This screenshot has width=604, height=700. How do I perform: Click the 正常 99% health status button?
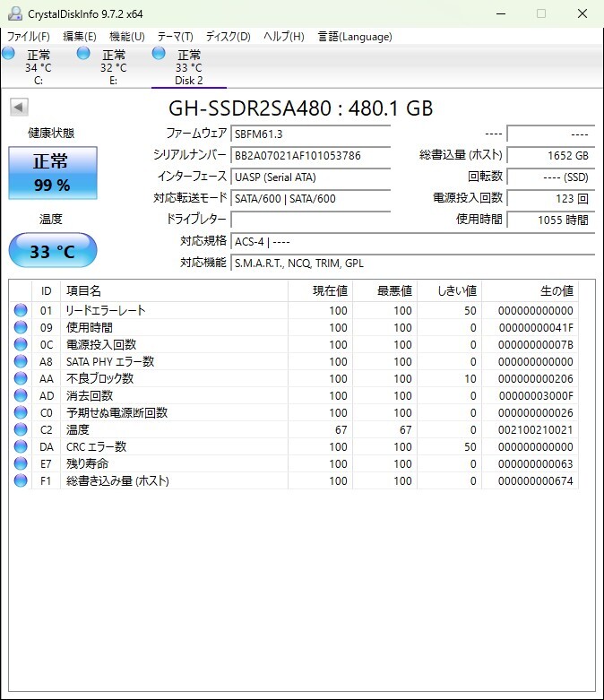52,173
